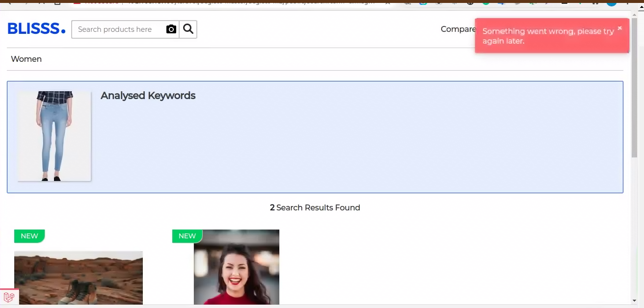The width and height of the screenshot is (644, 308).
Task: Click '2 Search Results Found' text
Action: point(315,207)
